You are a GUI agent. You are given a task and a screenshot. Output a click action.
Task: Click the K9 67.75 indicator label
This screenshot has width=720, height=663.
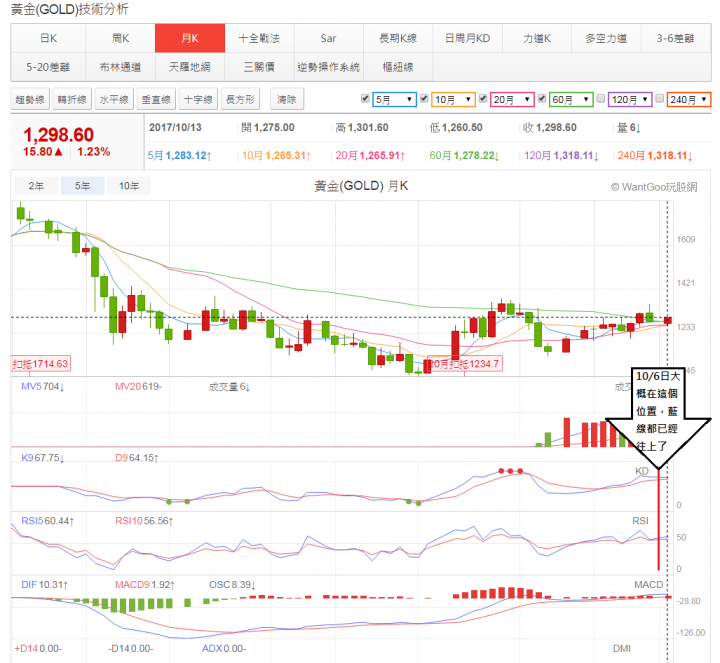[43, 458]
